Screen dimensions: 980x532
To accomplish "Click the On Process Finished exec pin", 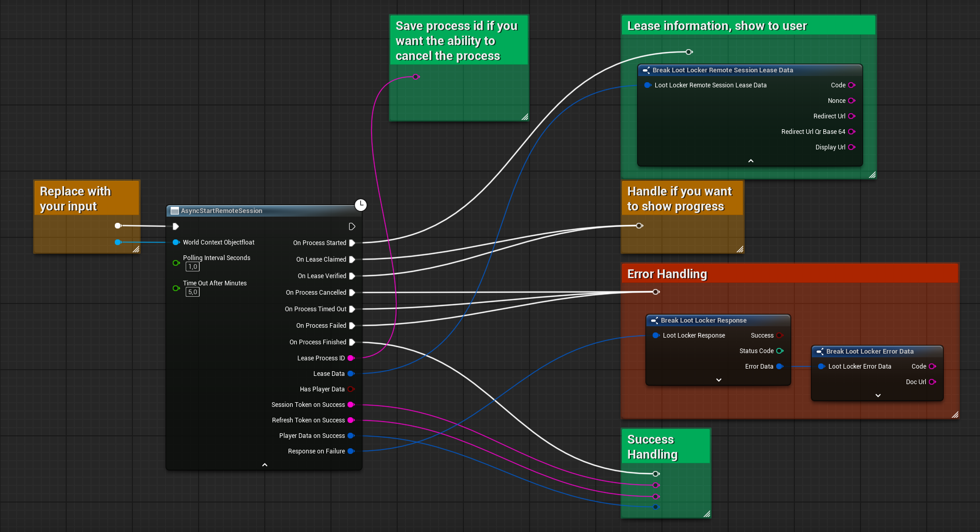I will 352,342.
